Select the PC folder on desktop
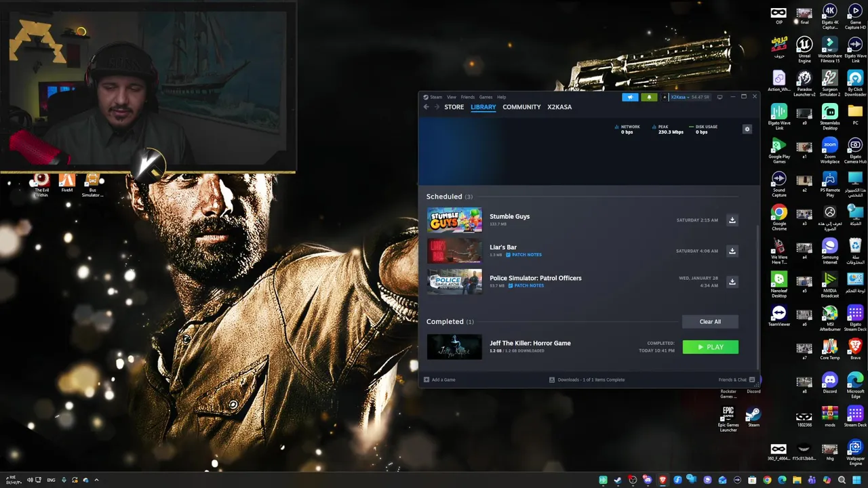The height and width of the screenshot is (488, 868). pyautogui.click(x=855, y=114)
